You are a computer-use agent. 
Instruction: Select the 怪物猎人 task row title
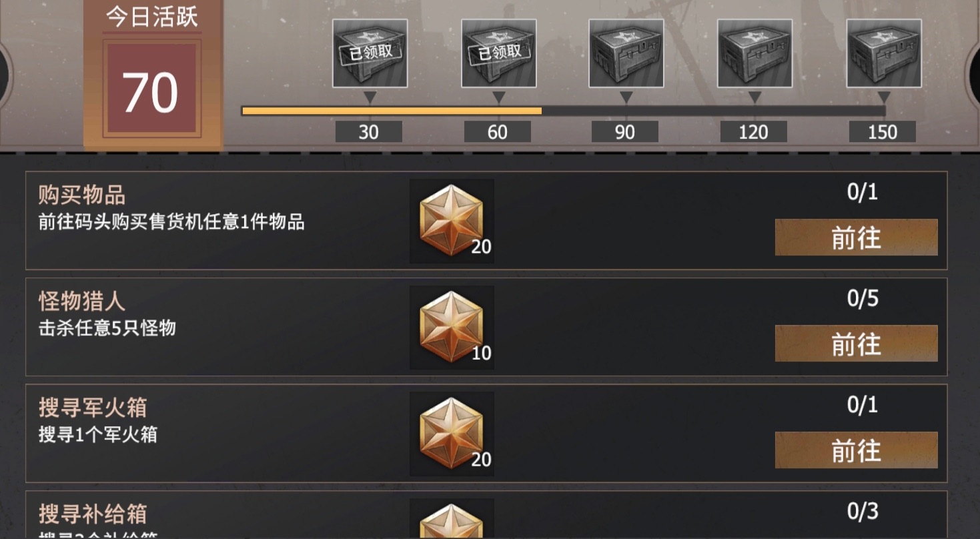pyautogui.click(x=82, y=302)
